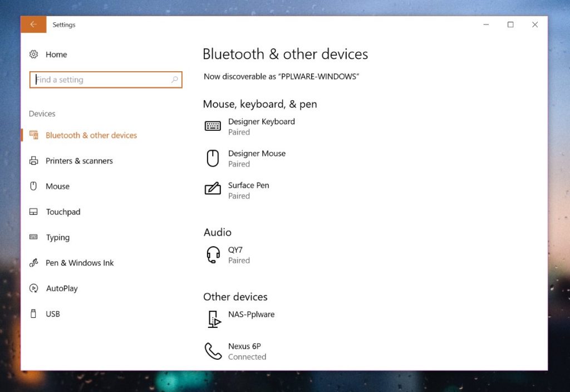Click the Mouse settings icon
The height and width of the screenshot is (392, 570).
[33, 186]
